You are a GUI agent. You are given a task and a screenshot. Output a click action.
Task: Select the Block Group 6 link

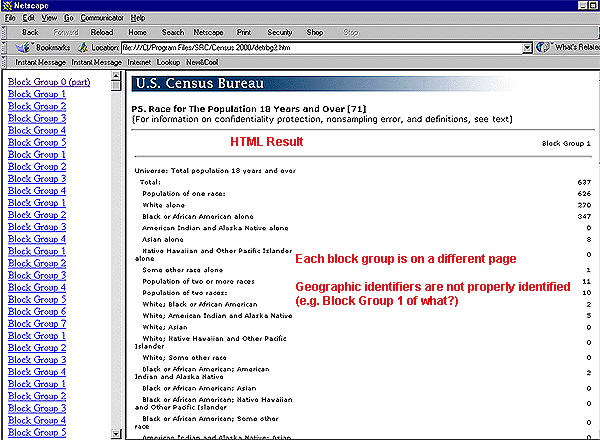(x=37, y=311)
